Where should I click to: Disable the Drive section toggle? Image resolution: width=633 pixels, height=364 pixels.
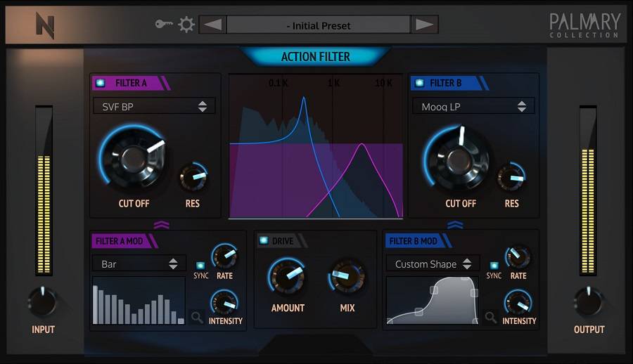pos(264,241)
